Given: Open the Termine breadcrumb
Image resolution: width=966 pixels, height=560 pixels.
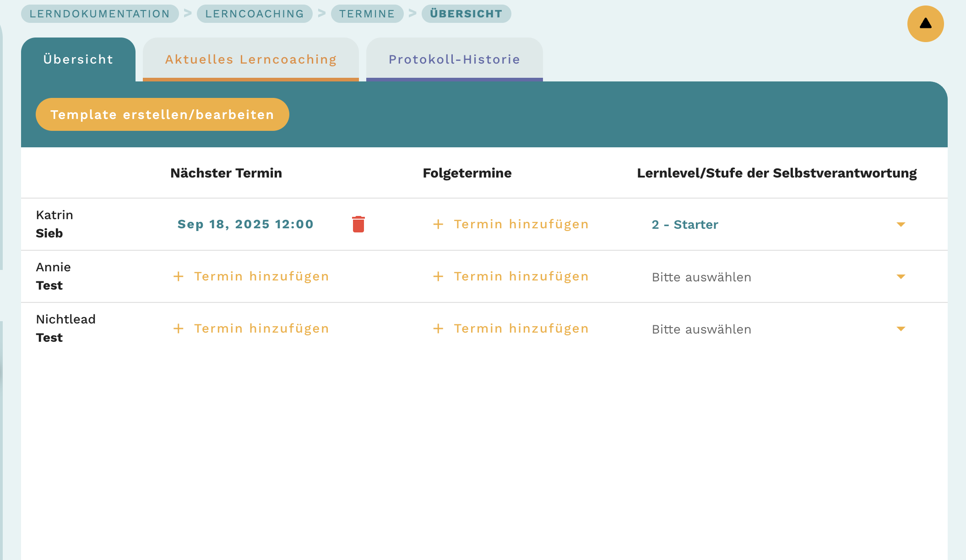Looking at the screenshot, I should [367, 14].
